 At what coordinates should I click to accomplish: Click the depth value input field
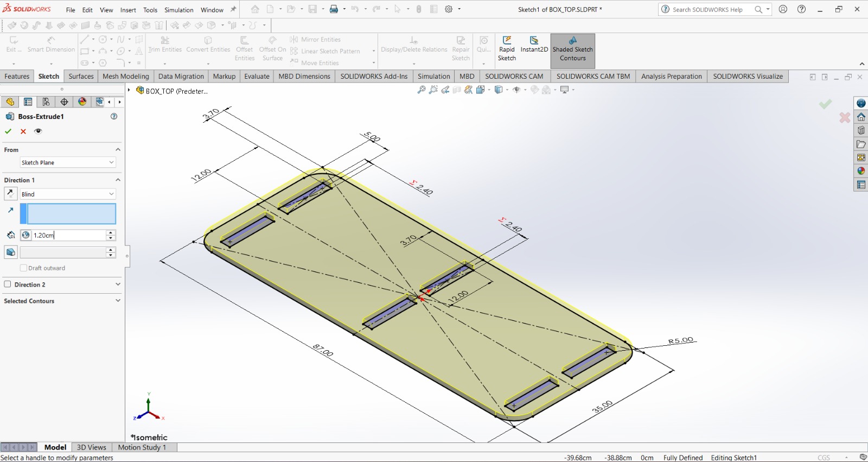68,235
